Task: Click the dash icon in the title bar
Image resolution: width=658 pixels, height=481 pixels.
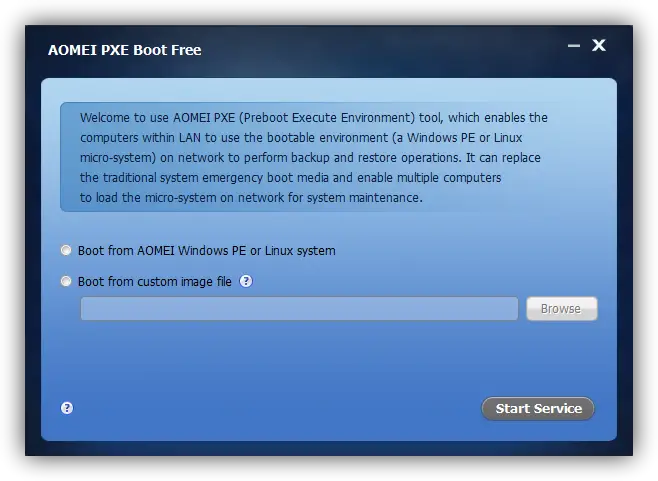Action: point(574,46)
